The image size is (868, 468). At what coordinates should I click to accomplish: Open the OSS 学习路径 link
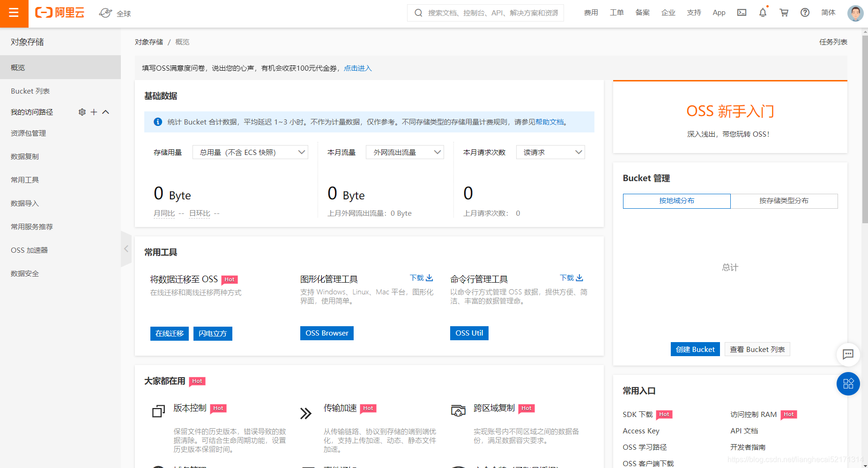[645, 447]
